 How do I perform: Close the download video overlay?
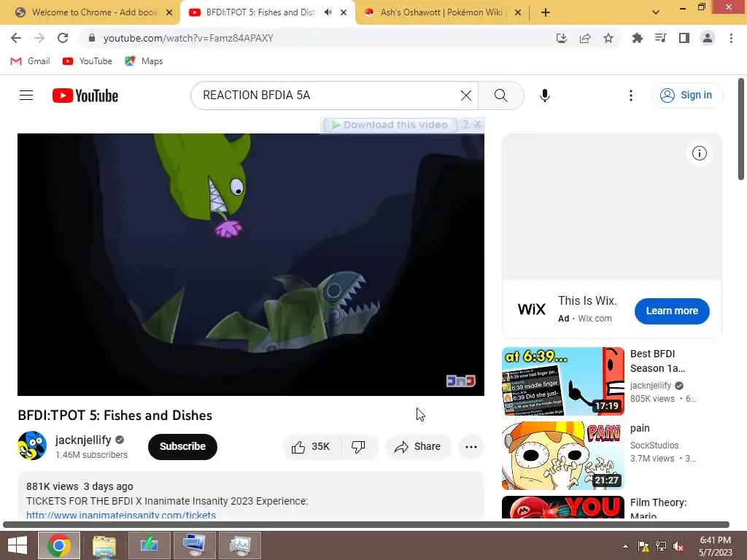pyautogui.click(x=478, y=124)
